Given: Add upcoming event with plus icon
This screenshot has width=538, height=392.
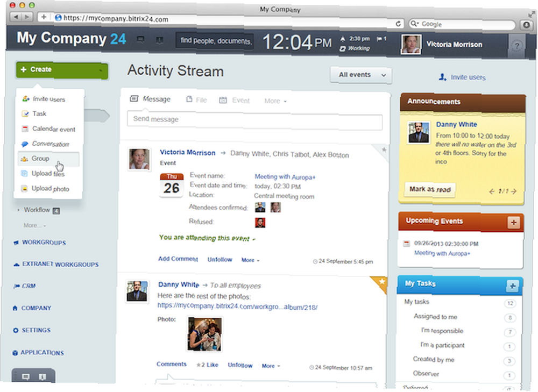Looking at the screenshot, I should pos(514,223).
